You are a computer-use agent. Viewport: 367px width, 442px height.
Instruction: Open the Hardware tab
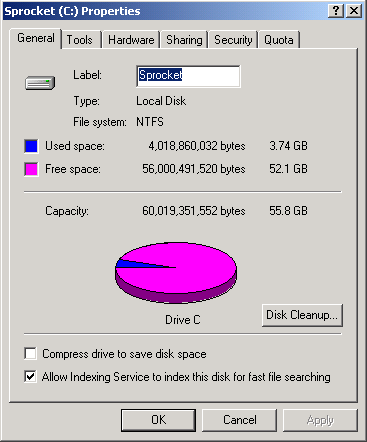pos(131,40)
